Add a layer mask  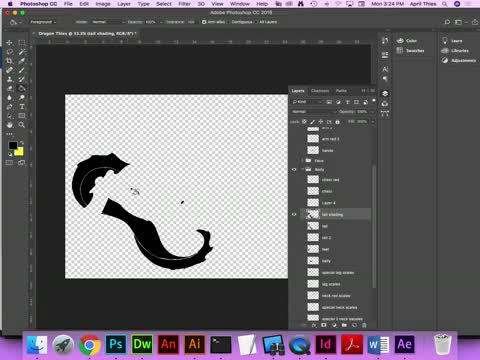[x=324, y=325]
